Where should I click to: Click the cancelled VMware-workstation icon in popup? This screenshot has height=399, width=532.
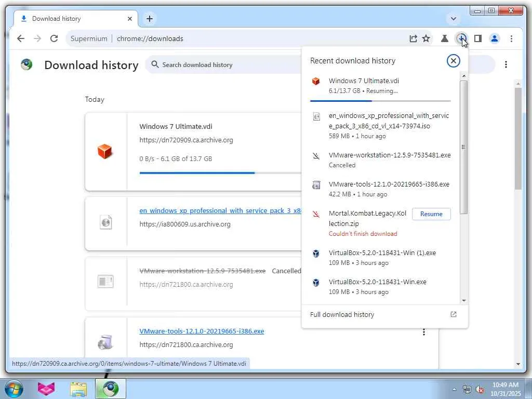(x=316, y=156)
